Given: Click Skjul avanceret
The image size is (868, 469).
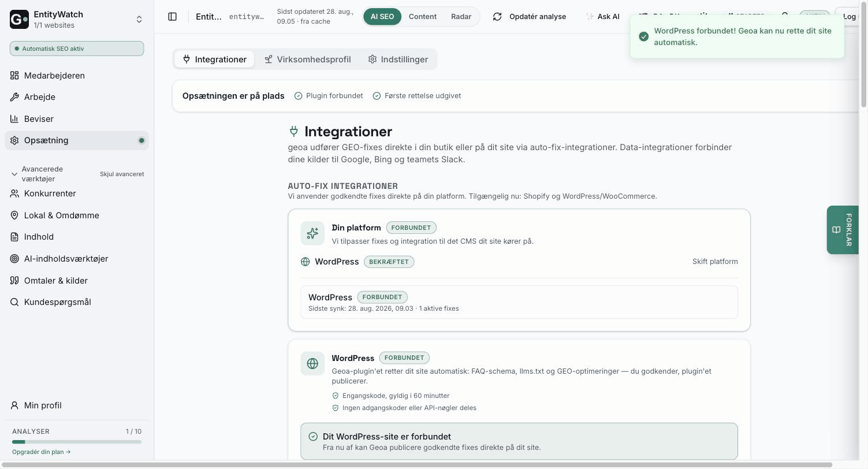Looking at the screenshot, I should click(122, 174).
